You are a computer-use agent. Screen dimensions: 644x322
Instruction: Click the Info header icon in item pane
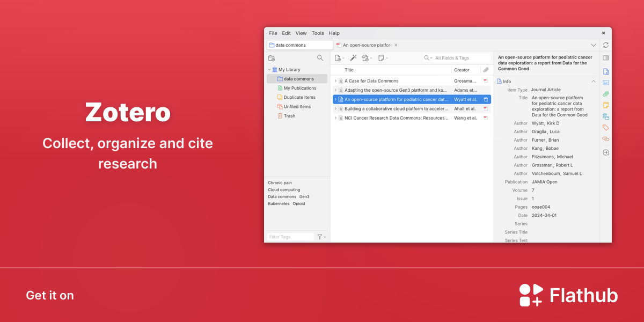[x=499, y=82]
